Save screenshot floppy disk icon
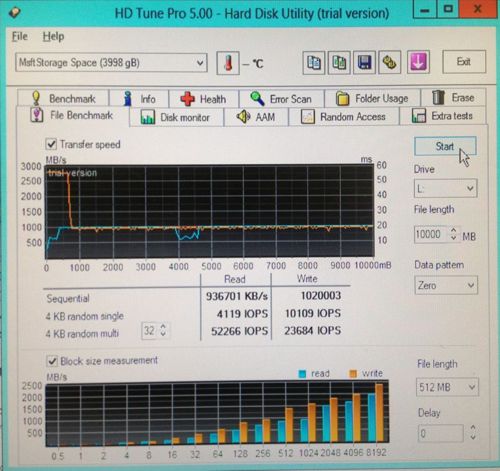The image size is (500, 471). 364,62
